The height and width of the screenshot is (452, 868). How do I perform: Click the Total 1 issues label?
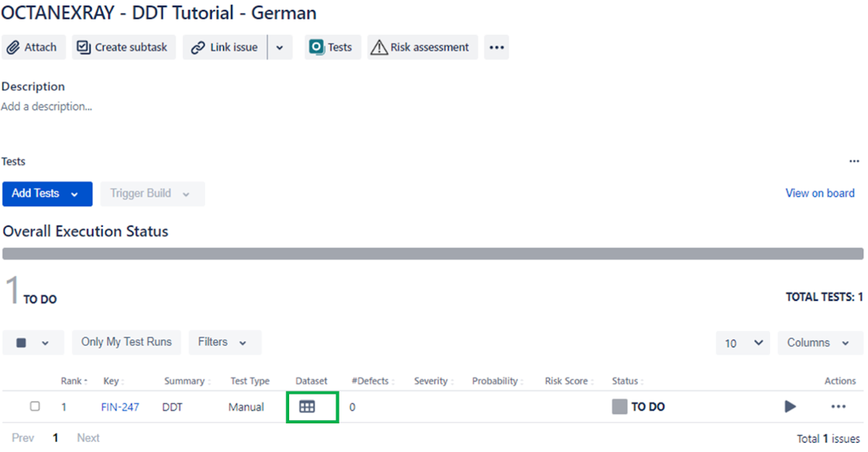click(x=828, y=439)
